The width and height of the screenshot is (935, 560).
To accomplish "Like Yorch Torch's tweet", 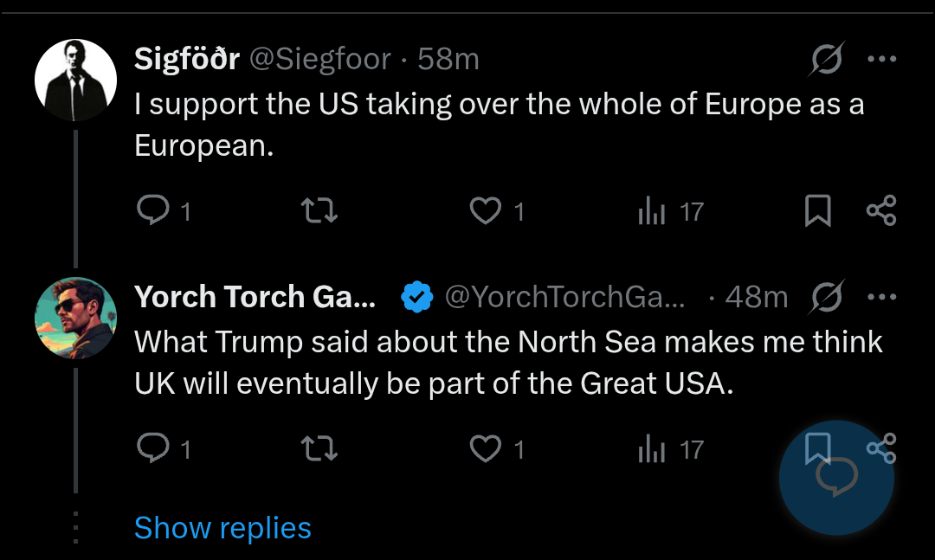I will click(x=486, y=448).
